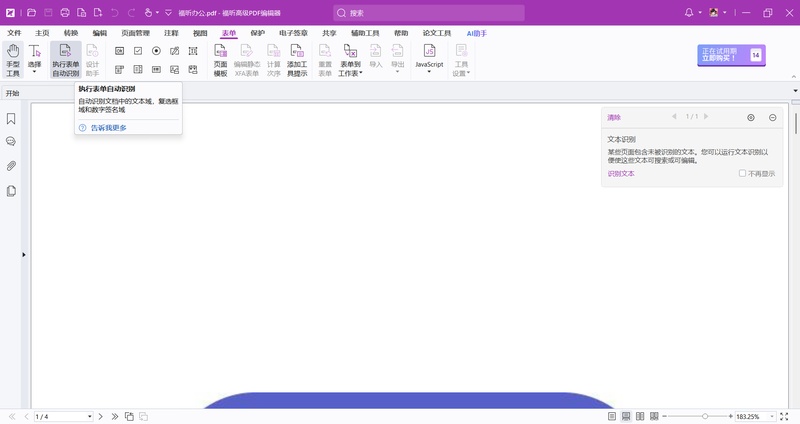Select the checkbox form field tool
This screenshot has width=800, height=424.
tap(138, 50)
